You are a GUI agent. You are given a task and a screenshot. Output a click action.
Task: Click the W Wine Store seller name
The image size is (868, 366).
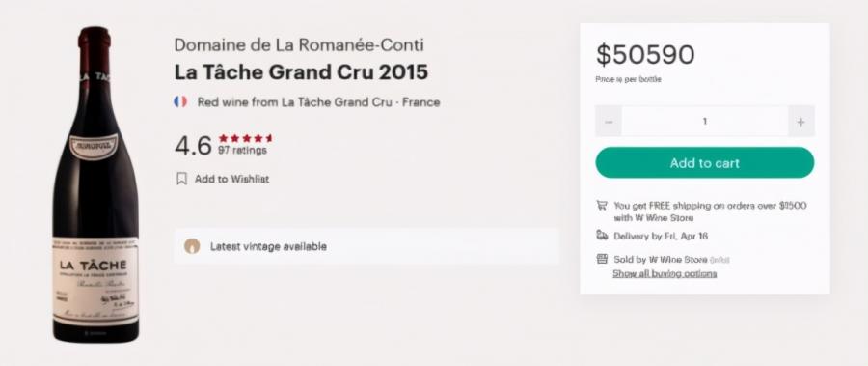tap(678, 259)
